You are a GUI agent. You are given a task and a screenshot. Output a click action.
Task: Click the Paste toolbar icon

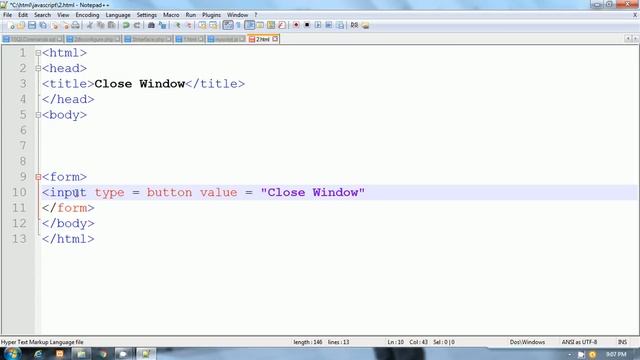point(111,25)
